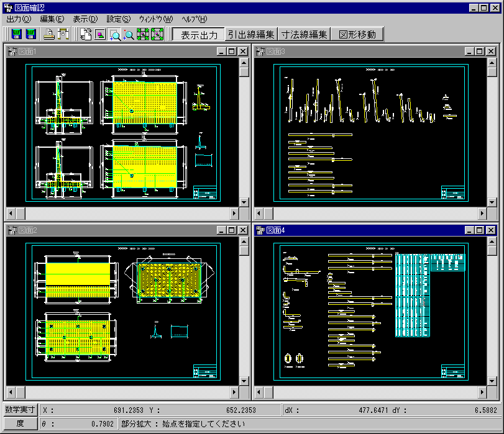Click scroll up arrow in 図面2

(x=244, y=242)
